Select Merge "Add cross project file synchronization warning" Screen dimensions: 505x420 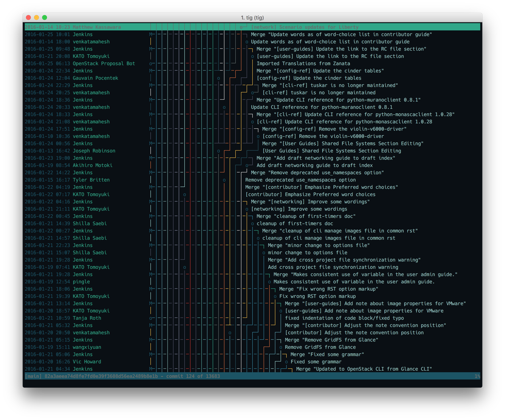pyautogui.click(x=344, y=260)
